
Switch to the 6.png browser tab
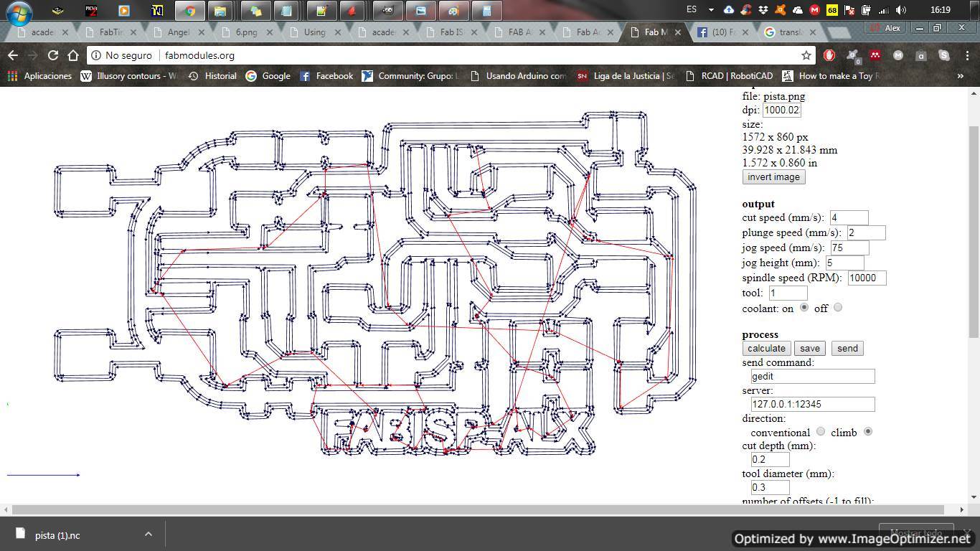pyautogui.click(x=247, y=32)
